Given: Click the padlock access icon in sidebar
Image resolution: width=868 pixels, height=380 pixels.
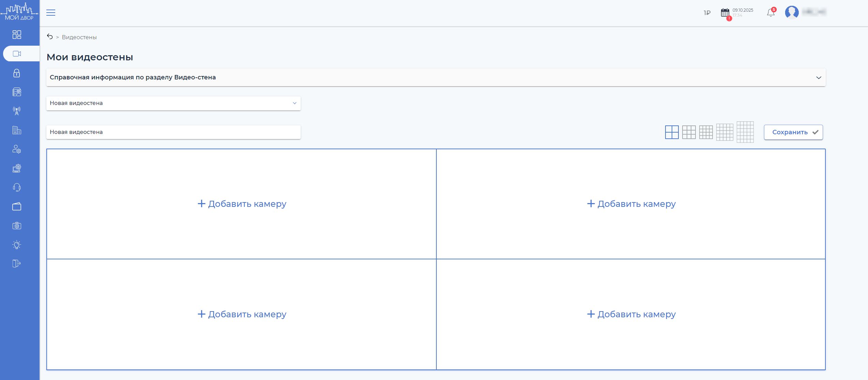Looking at the screenshot, I should pos(17,73).
